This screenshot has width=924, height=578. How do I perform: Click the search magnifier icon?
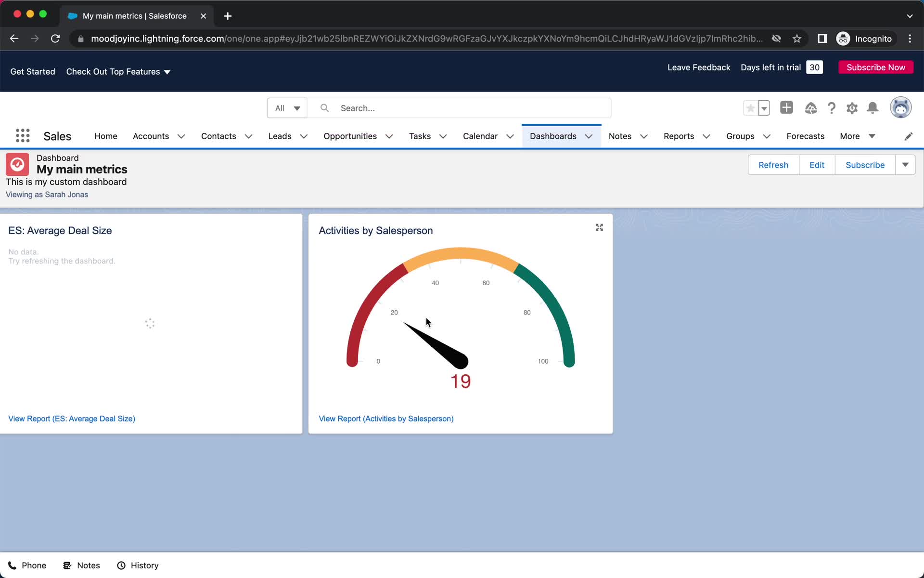(x=324, y=108)
